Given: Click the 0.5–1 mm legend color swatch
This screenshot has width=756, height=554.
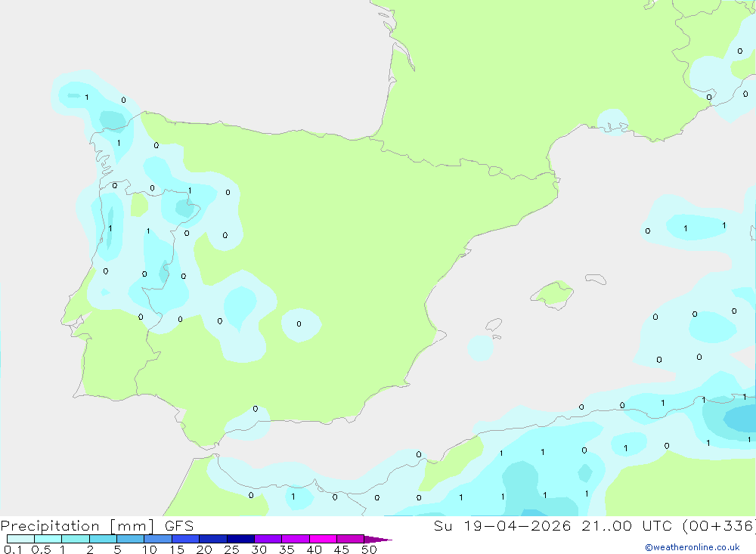Looking at the screenshot, I should (48, 539).
